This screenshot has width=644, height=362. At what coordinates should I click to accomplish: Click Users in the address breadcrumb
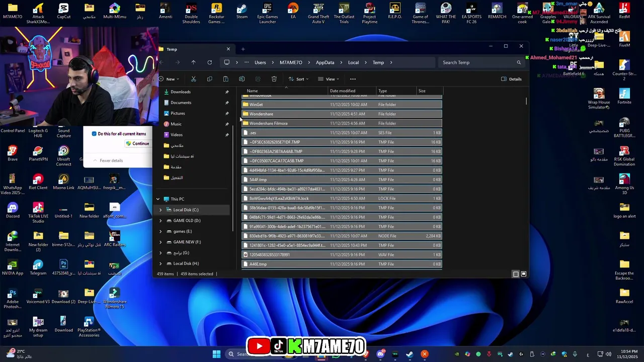(260, 62)
